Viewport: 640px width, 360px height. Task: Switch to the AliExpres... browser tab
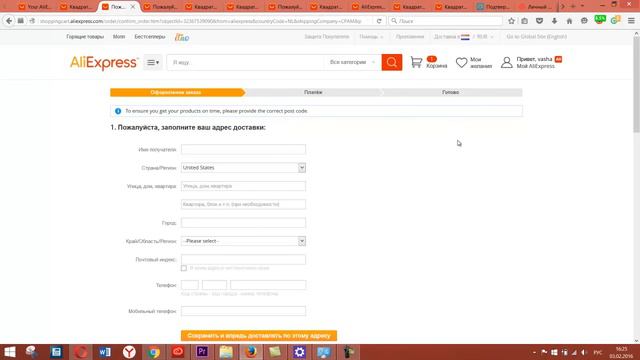(x=369, y=7)
